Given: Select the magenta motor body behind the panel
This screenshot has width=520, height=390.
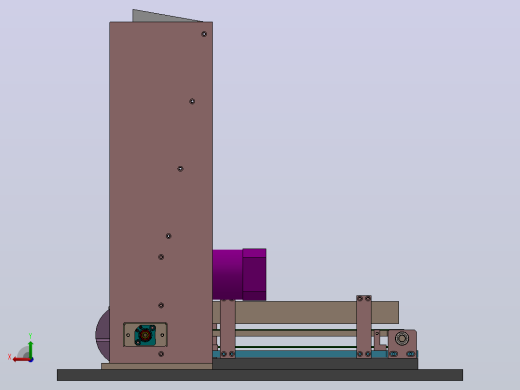Looking at the screenshot, I should point(239,275).
